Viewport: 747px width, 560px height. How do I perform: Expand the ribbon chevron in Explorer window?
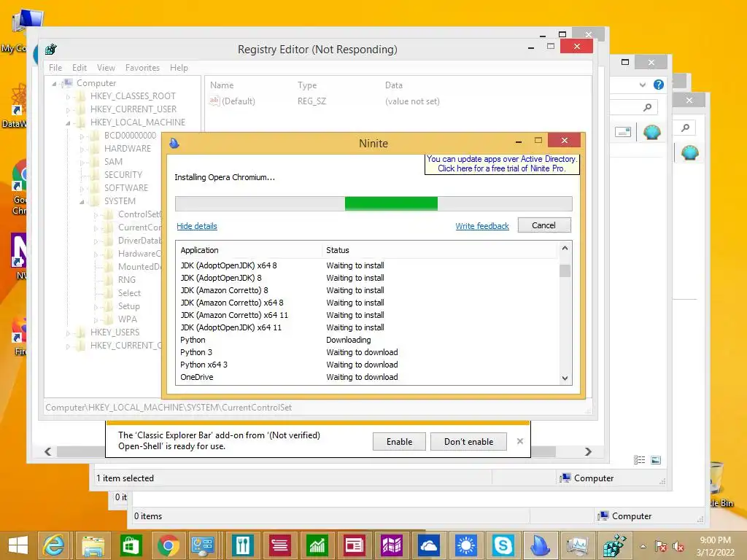point(643,85)
